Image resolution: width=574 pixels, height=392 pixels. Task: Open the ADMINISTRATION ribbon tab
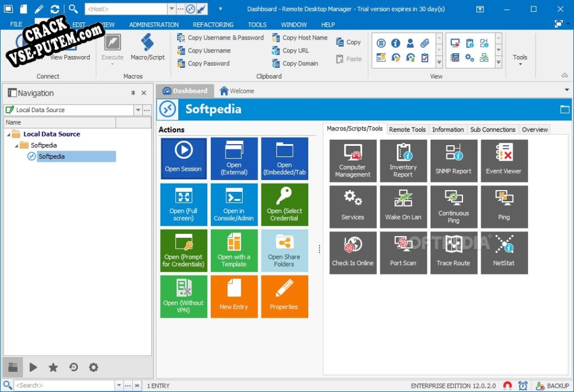pyautogui.click(x=154, y=25)
